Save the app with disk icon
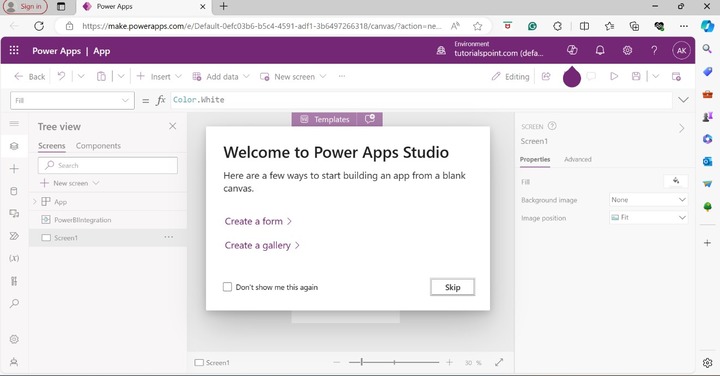This screenshot has width=720, height=376. [x=636, y=76]
